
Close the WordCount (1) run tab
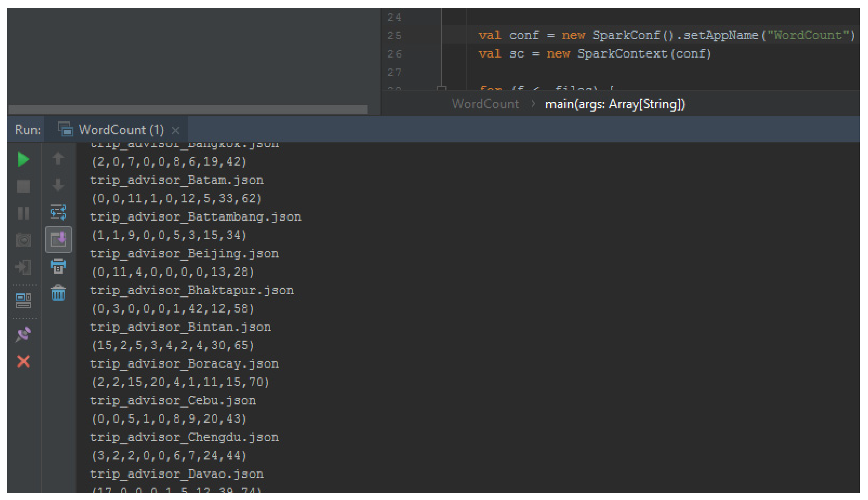click(x=175, y=130)
